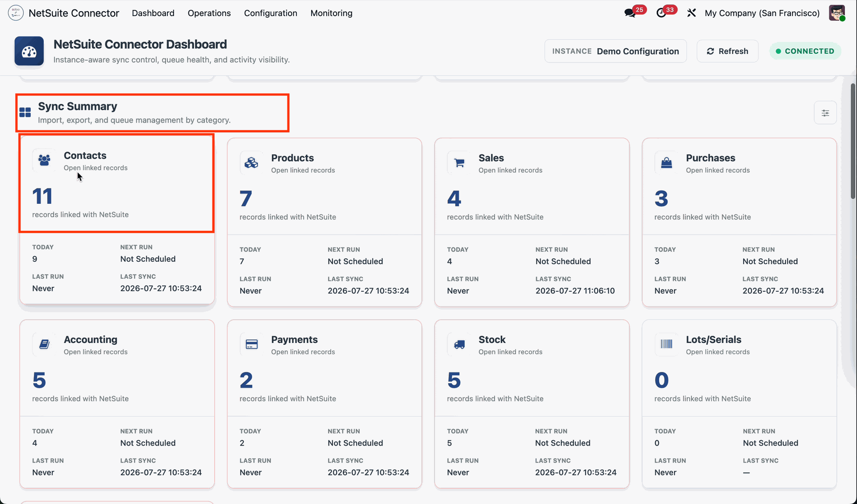The image size is (857, 504).
Task: Click the Products count of 7
Action: [x=246, y=198]
